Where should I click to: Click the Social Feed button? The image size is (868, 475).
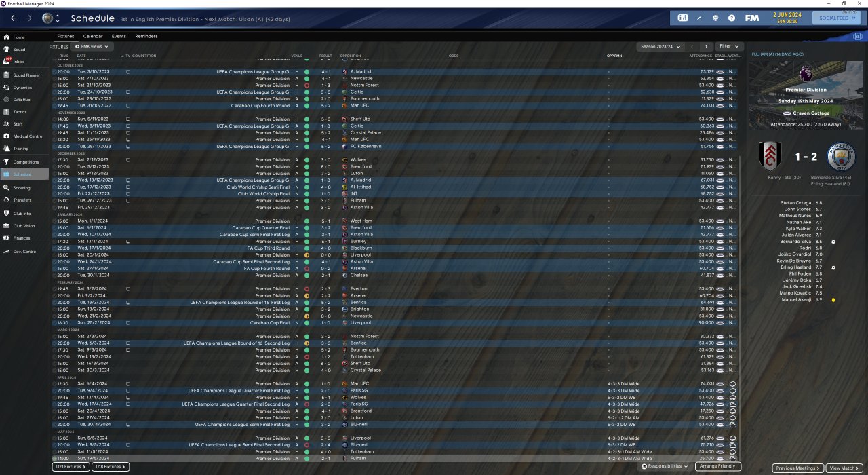click(x=836, y=18)
